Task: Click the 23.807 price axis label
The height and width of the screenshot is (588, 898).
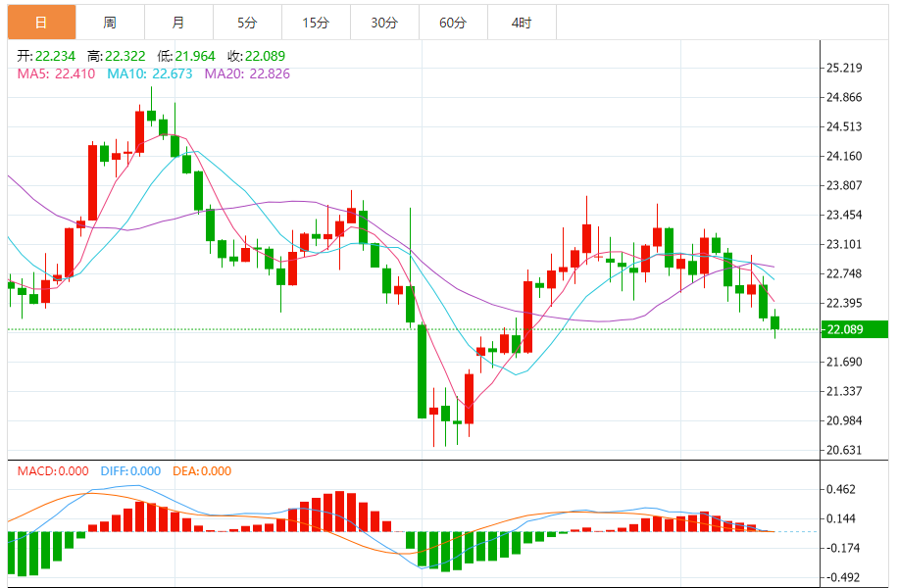Action: click(x=844, y=185)
